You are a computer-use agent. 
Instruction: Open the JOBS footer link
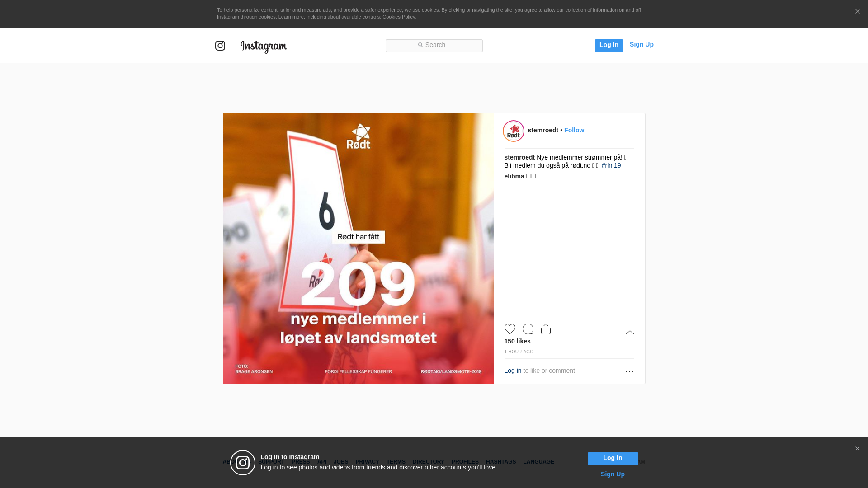point(341,462)
